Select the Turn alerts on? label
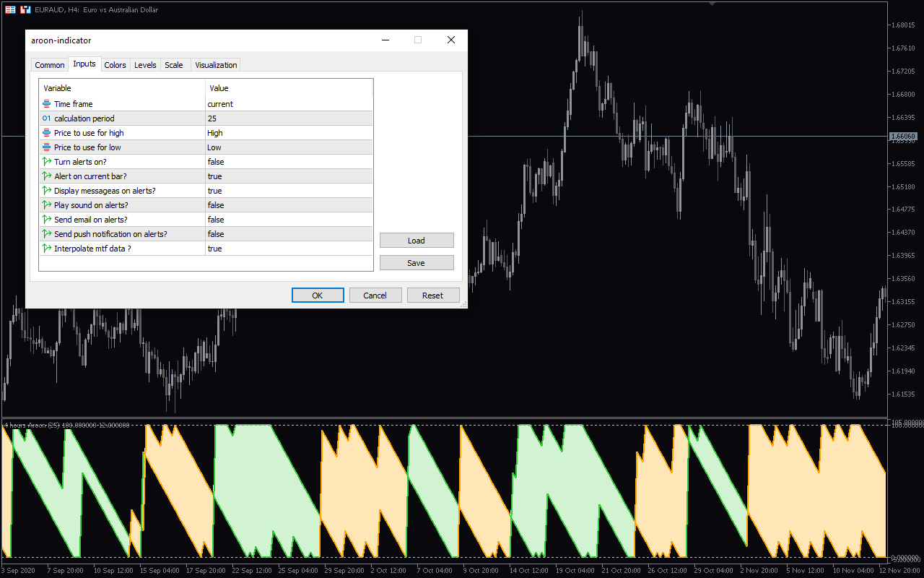The image size is (924, 578). click(x=80, y=162)
